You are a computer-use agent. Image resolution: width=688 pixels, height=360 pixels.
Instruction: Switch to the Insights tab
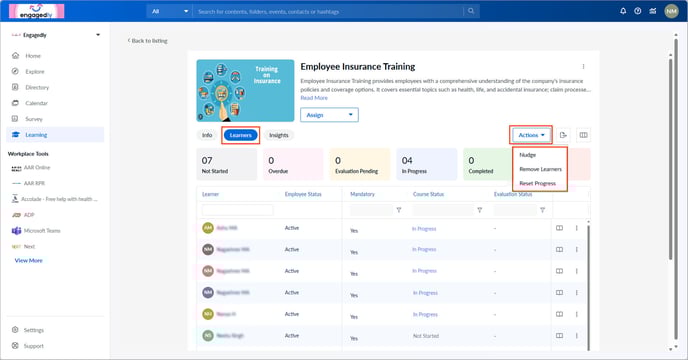pyautogui.click(x=279, y=135)
